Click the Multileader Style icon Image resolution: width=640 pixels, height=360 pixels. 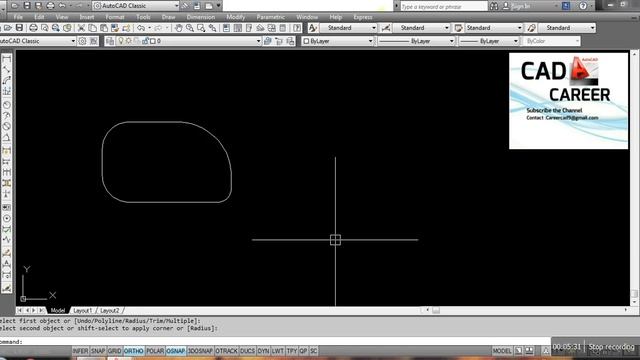(x=531, y=28)
